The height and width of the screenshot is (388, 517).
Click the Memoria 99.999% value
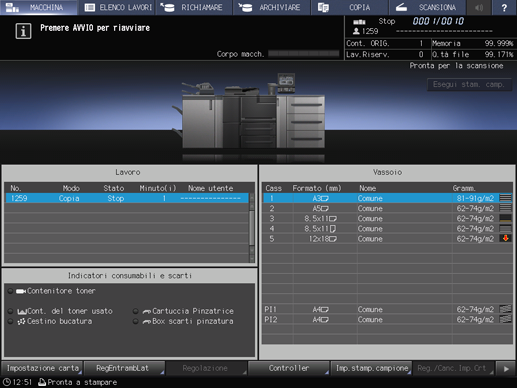[498, 43]
